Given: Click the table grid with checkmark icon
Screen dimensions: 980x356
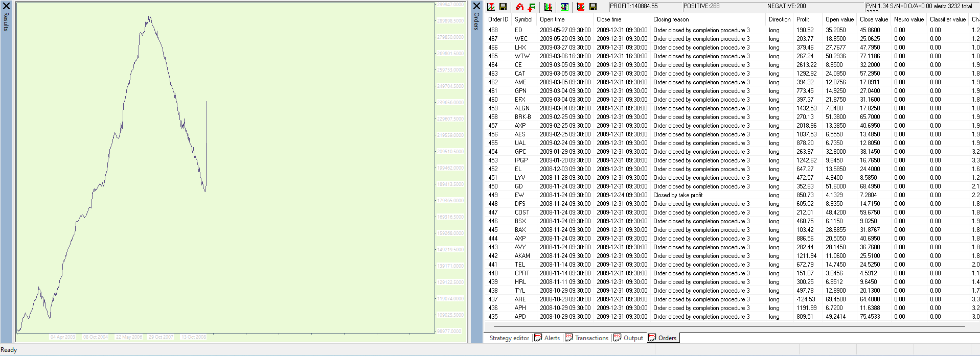Looking at the screenshot, I should click(x=564, y=7).
